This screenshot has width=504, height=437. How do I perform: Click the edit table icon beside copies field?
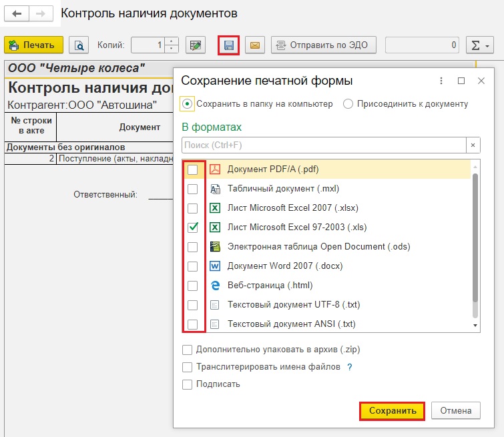(195, 45)
